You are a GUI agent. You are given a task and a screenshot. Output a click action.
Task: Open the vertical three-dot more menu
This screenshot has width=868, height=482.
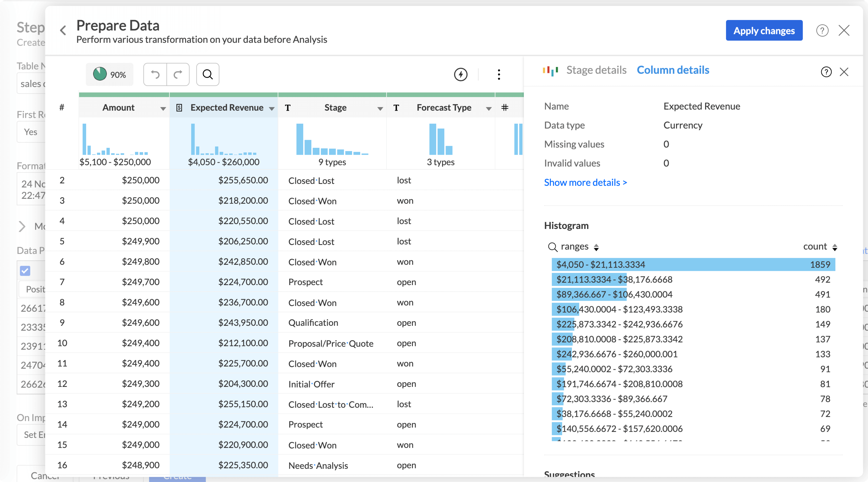point(499,74)
